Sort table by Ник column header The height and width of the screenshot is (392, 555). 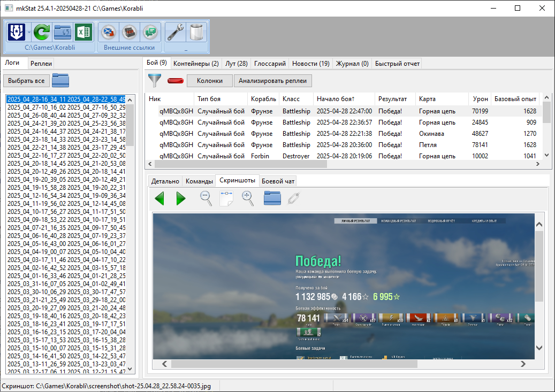[170, 99]
